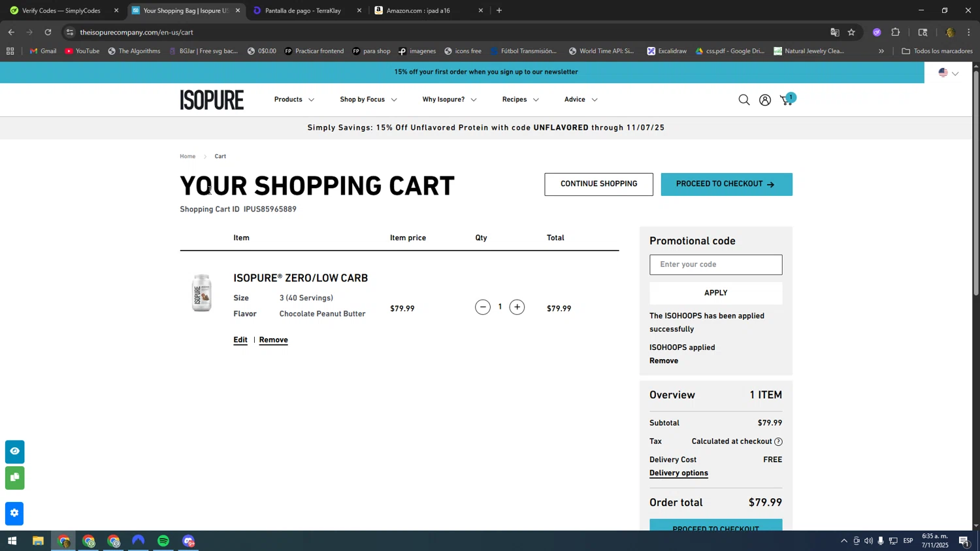Viewport: 980px width, 551px height.
Task: Open Spotify from the taskbar
Action: click(163, 541)
